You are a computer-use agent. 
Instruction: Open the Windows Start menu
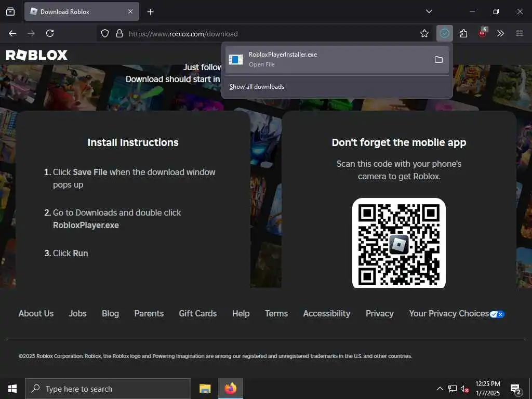coord(12,389)
